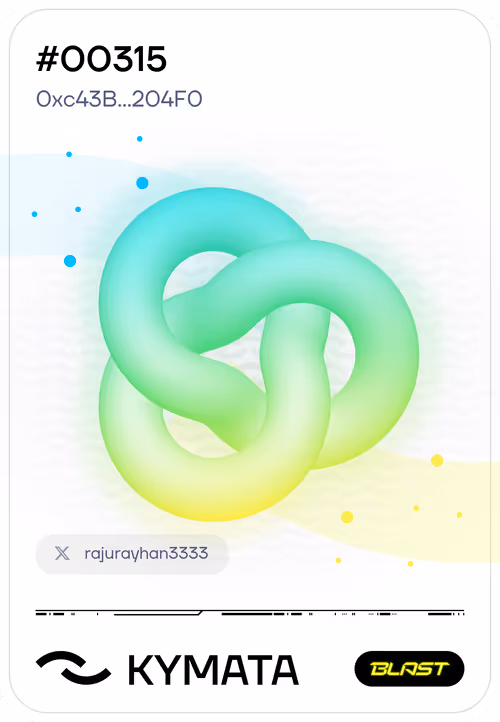Open the rajurayhan3333 username link

(146, 553)
